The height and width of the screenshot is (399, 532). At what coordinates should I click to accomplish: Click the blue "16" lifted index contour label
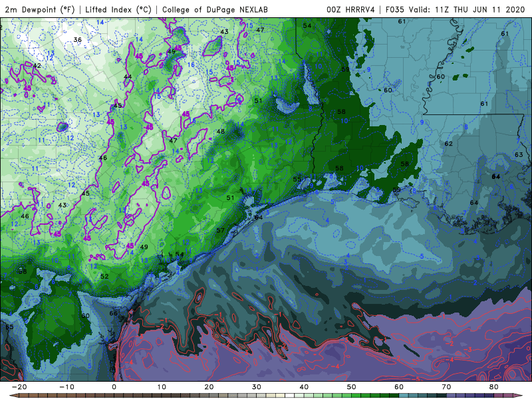click(x=191, y=65)
